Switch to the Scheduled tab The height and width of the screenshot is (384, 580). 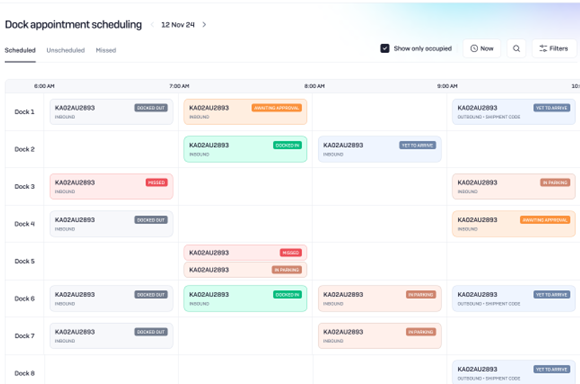pyautogui.click(x=20, y=50)
